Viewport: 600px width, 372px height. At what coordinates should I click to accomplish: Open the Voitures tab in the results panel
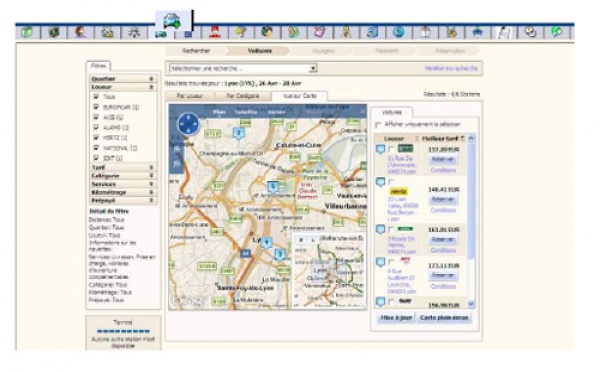391,112
